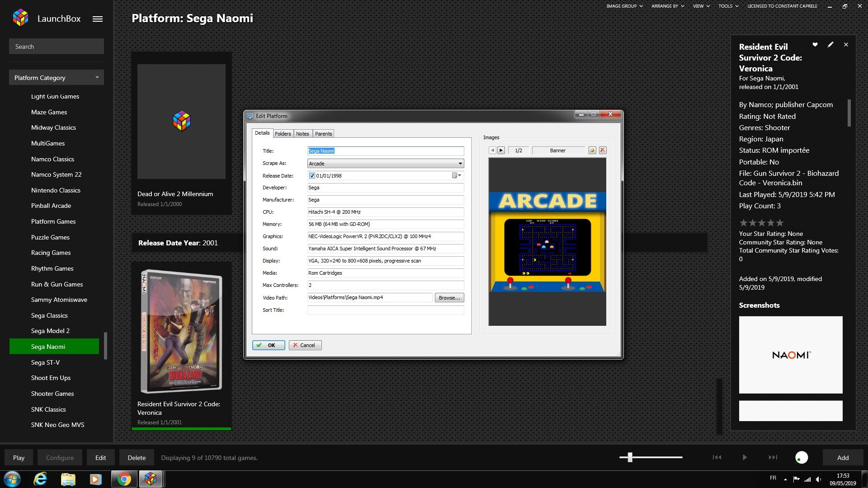The height and width of the screenshot is (488, 868).
Task: Open the Scrape As dropdown
Action: coord(386,164)
